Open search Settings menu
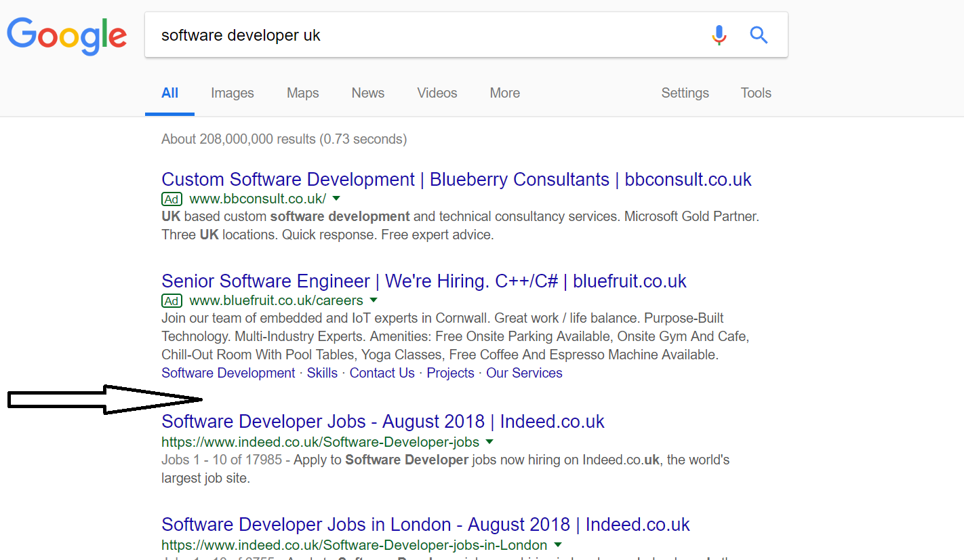The width and height of the screenshot is (964, 560). (685, 93)
